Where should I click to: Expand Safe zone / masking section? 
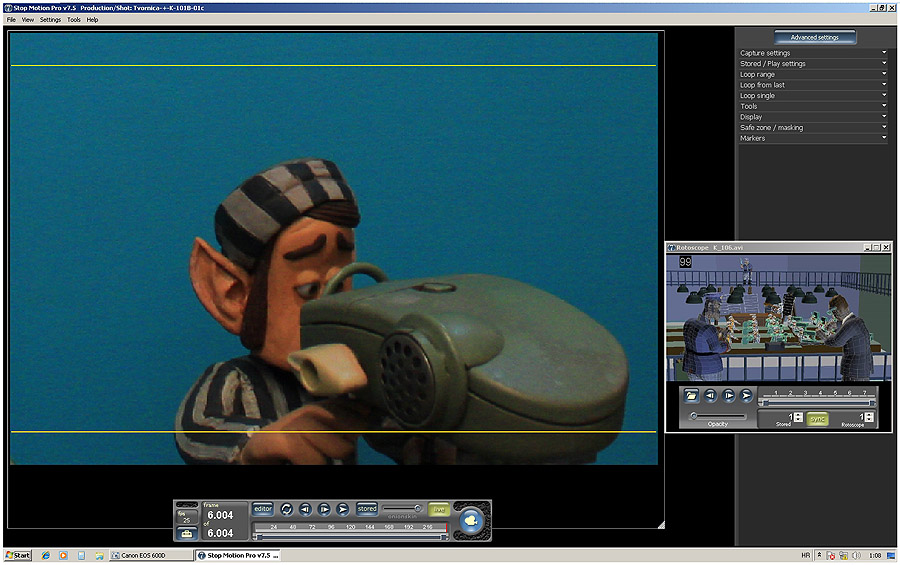(813, 127)
